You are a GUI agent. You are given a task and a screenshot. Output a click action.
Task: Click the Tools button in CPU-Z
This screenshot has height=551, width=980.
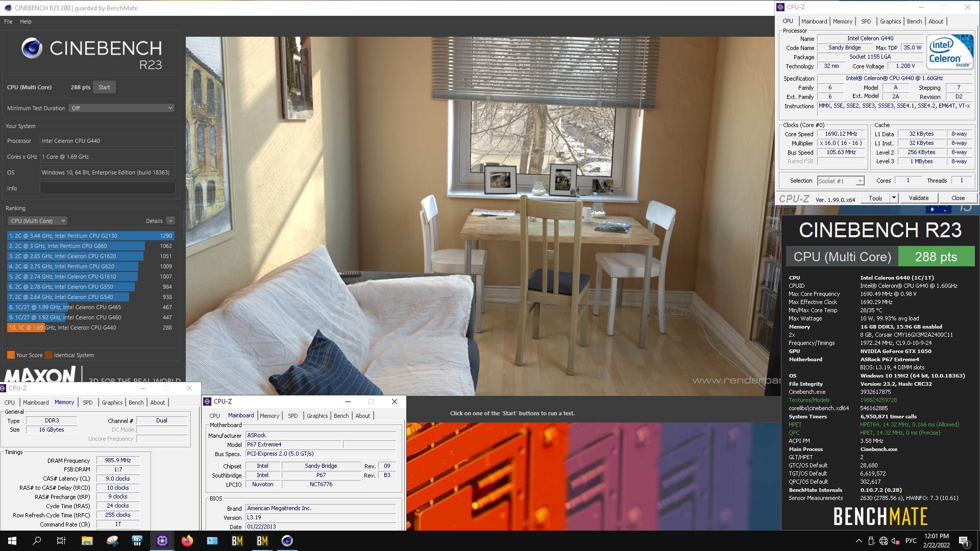[x=875, y=198]
